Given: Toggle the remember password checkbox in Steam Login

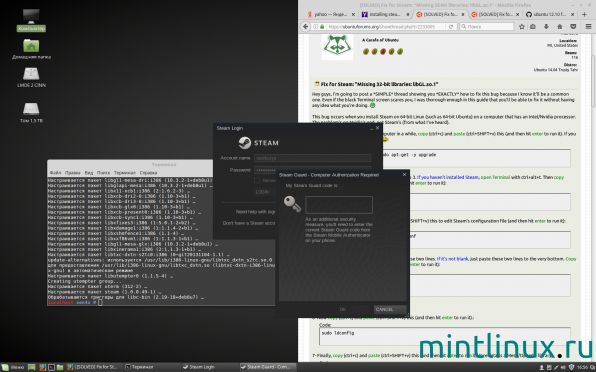Looking at the screenshot, I should [257, 180].
